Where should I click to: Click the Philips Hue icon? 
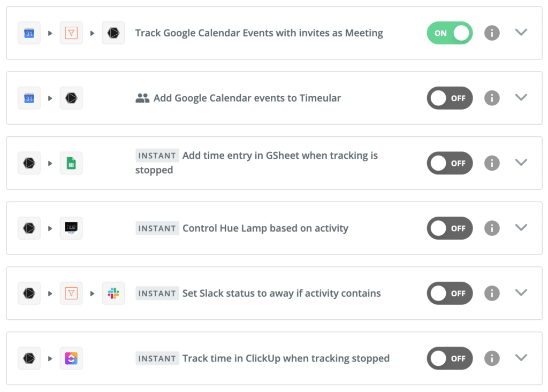[x=71, y=228]
